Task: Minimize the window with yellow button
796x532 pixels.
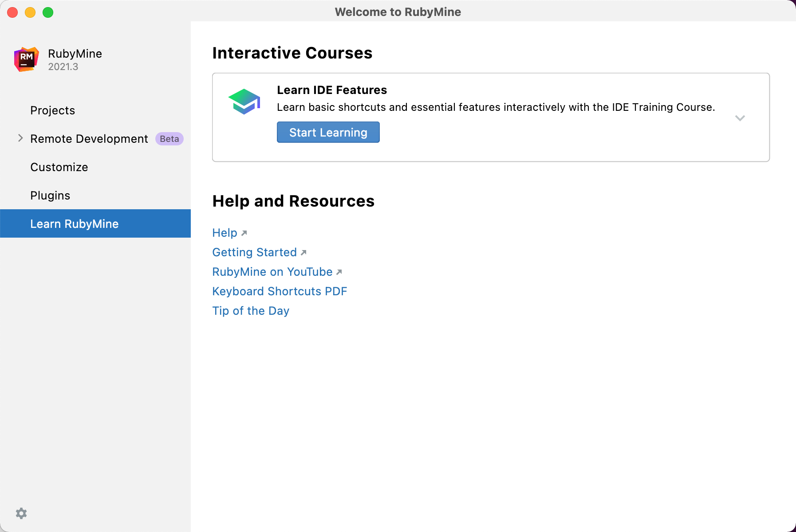Action: (x=30, y=12)
